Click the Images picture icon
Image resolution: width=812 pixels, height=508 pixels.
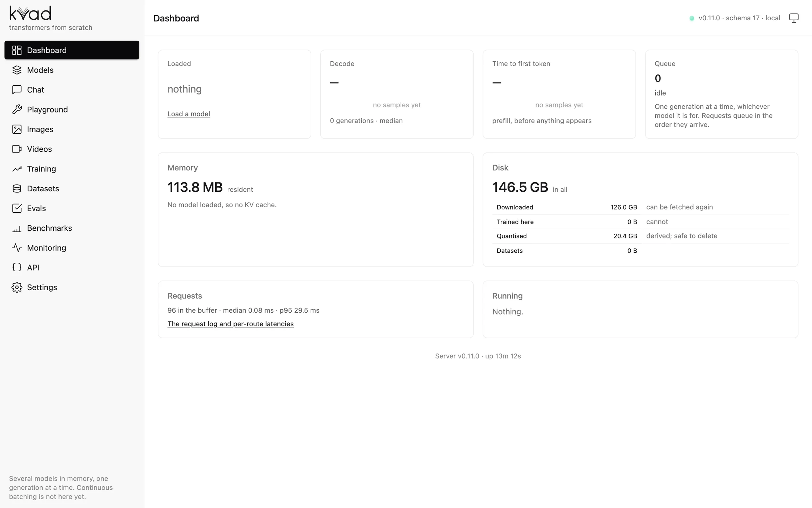pyautogui.click(x=17, y=129)
